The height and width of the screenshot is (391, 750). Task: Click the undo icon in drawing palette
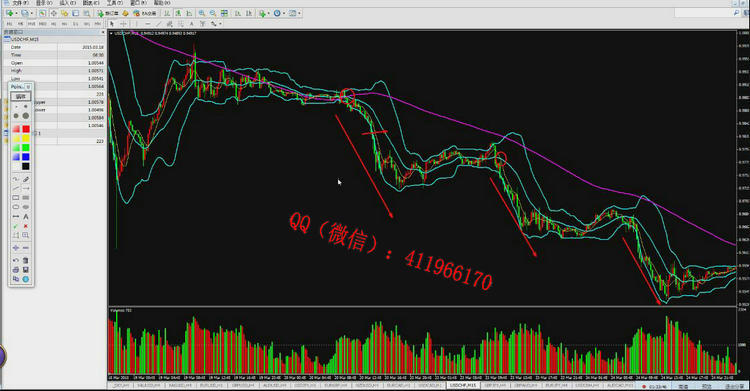[x=16, y=260]
